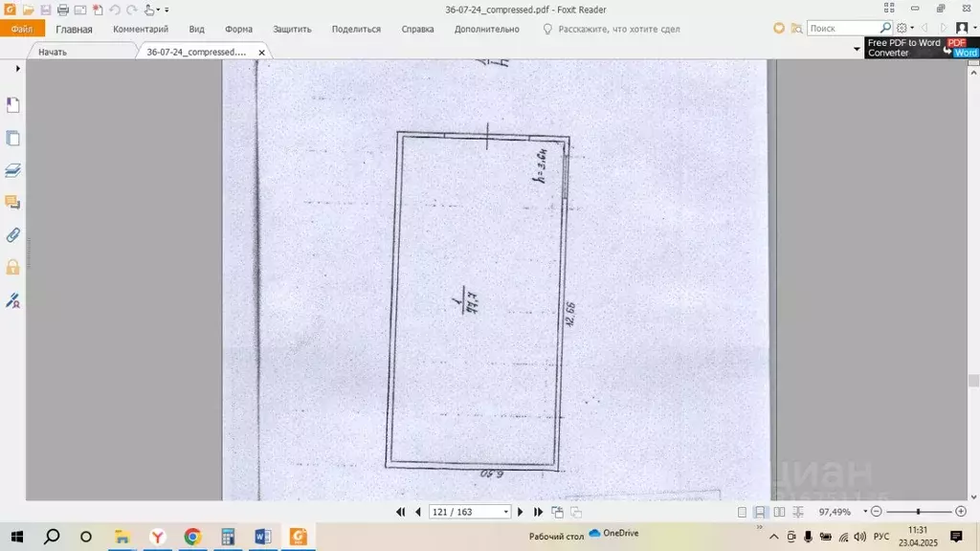Zoom in with the plus button
The image size is (980, 551).
pos(961,512)
